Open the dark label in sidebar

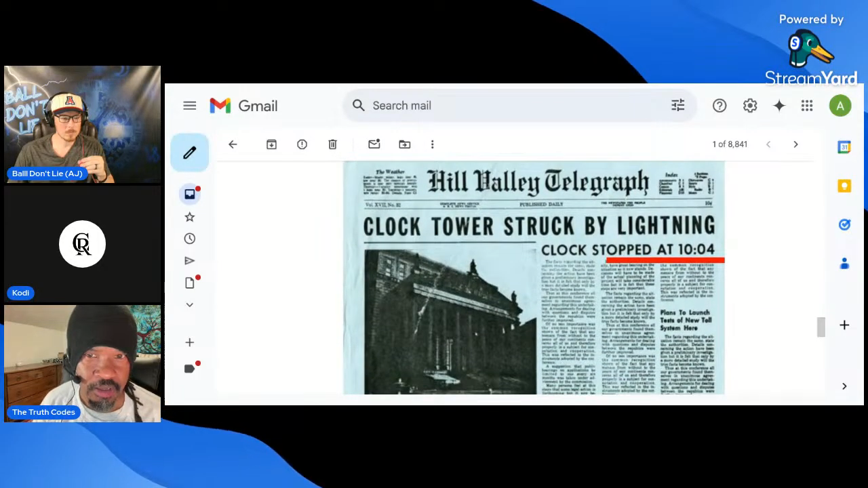191,368
